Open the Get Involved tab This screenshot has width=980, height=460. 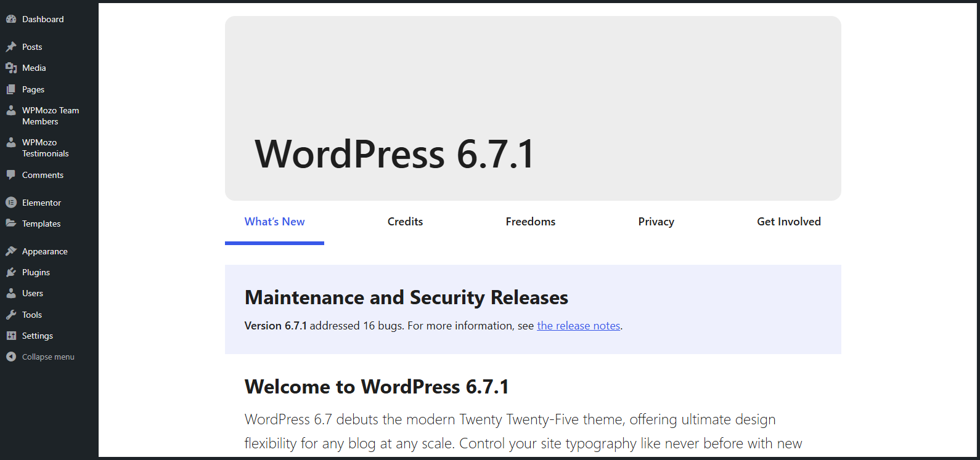click(789, 222)
